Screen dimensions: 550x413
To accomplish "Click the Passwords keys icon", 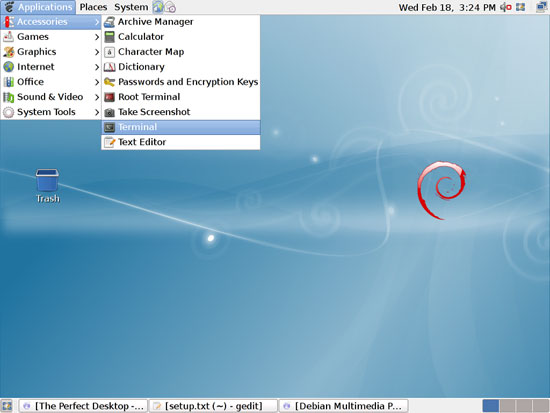I will pyautogui.click(x=109, y=82).
